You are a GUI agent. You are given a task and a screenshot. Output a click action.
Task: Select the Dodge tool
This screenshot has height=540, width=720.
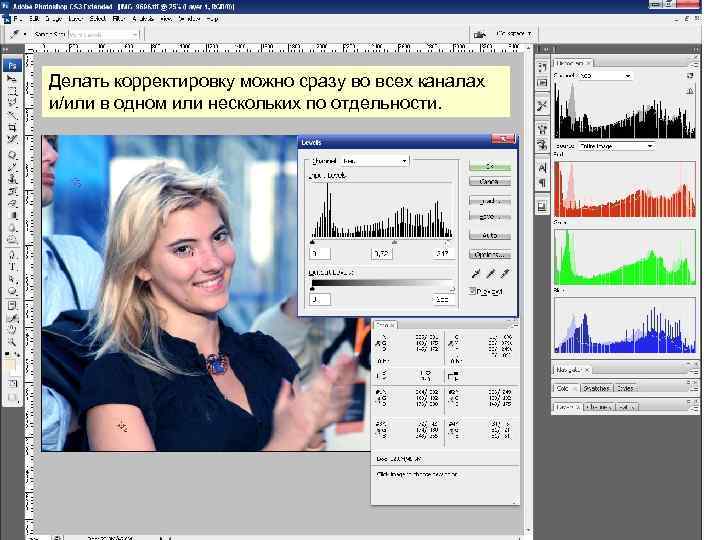point(12,240)
